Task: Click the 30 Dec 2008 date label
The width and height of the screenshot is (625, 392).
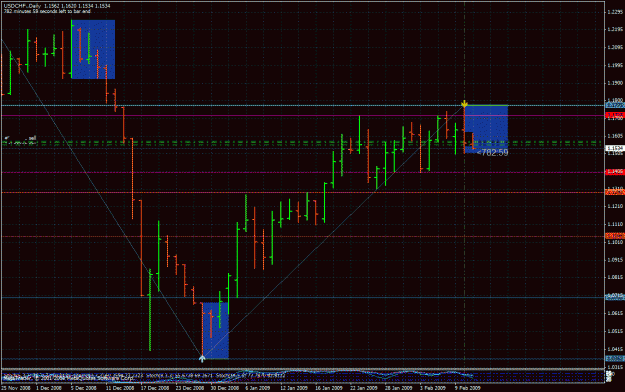Action: point(225,388)
